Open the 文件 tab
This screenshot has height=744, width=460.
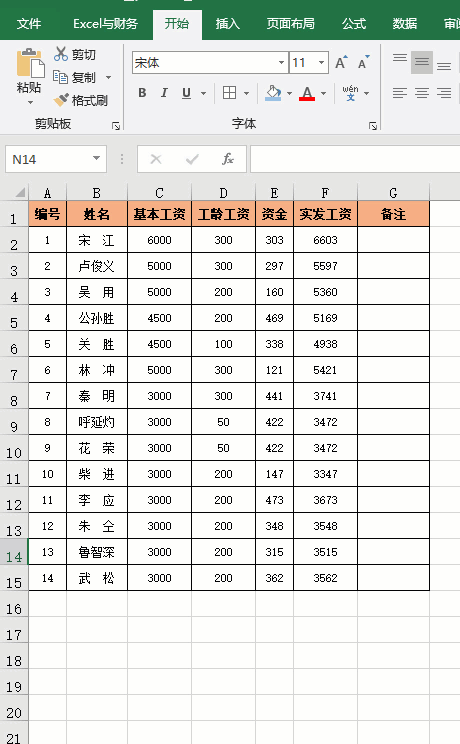point(28,24)
